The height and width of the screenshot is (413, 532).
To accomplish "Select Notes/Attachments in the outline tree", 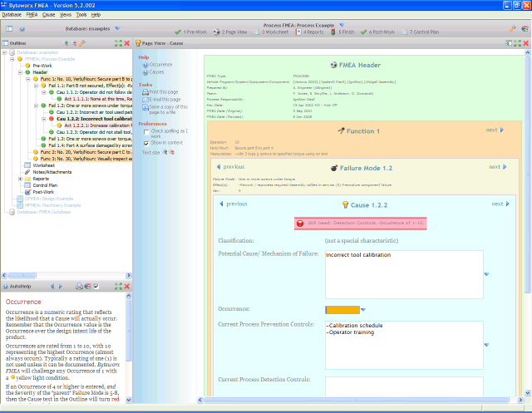I will pyautogui.click(x=52, y=172).
